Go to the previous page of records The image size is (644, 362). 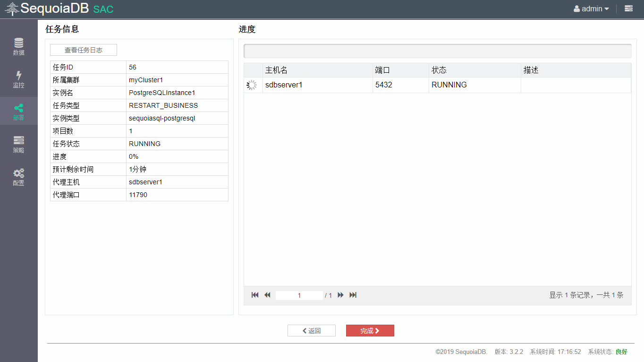point(267,295)
